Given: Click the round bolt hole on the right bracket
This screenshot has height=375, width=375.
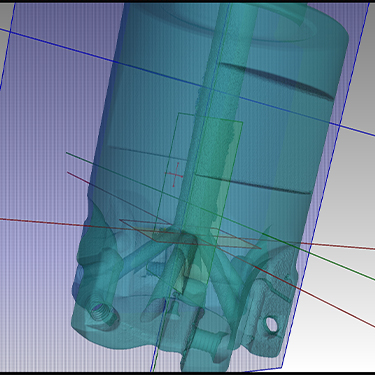Looking at the screenshot, I should pyautogui.click(x=272, y=325).
